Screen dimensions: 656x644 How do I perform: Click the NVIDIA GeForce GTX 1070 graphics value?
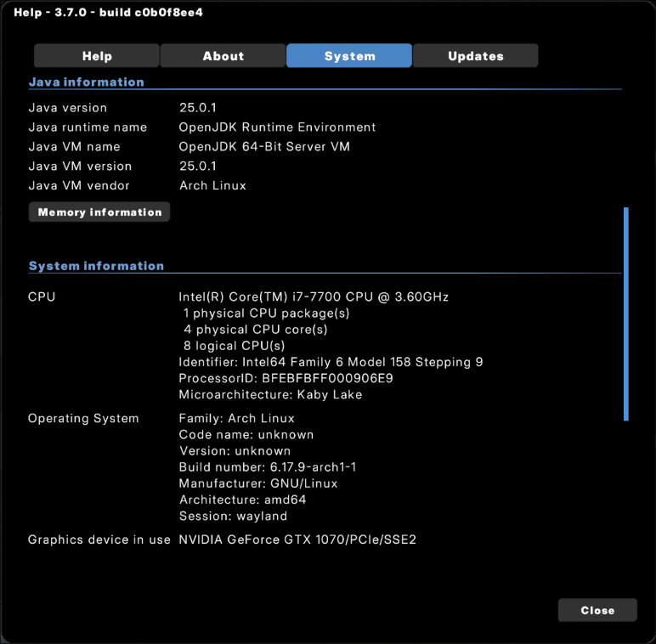coord(297,539)
